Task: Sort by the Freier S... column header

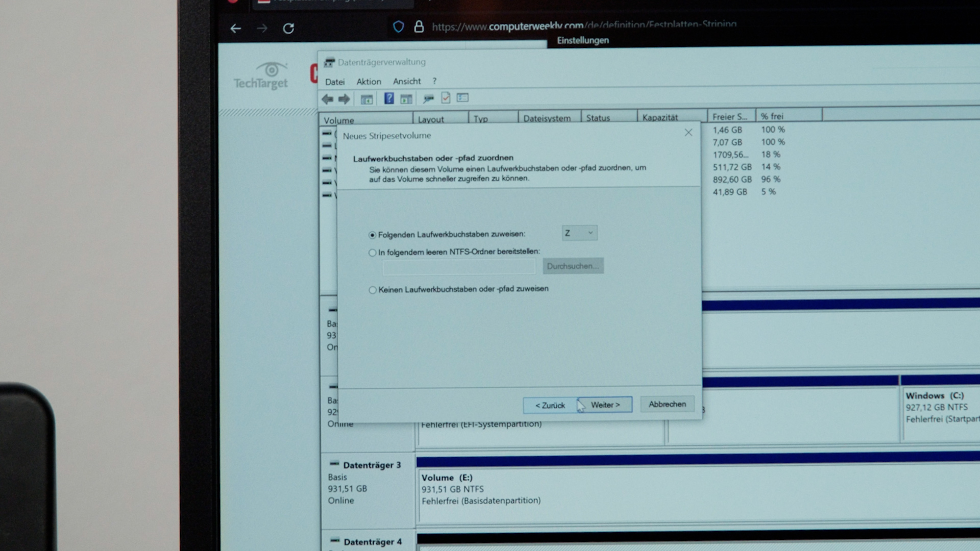Action: pos(731,116)
